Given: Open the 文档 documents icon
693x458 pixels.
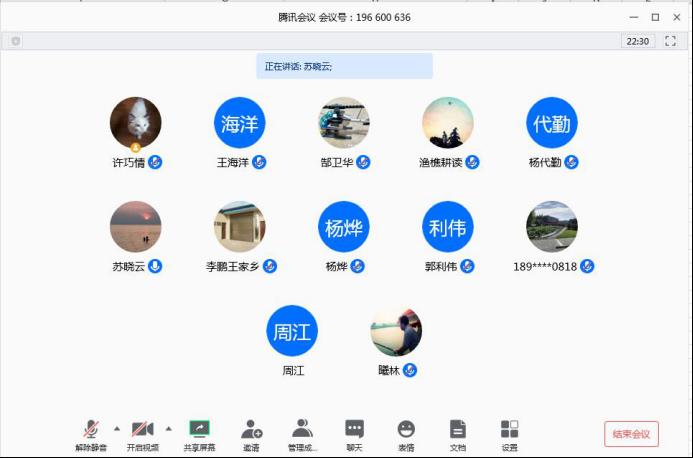Looking at the screenshot, I should (457, 430).
